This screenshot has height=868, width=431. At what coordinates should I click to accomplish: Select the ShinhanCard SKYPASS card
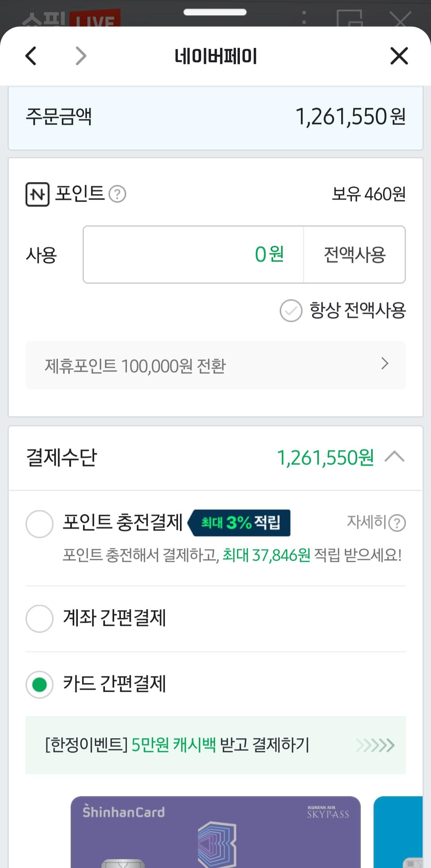215,832
